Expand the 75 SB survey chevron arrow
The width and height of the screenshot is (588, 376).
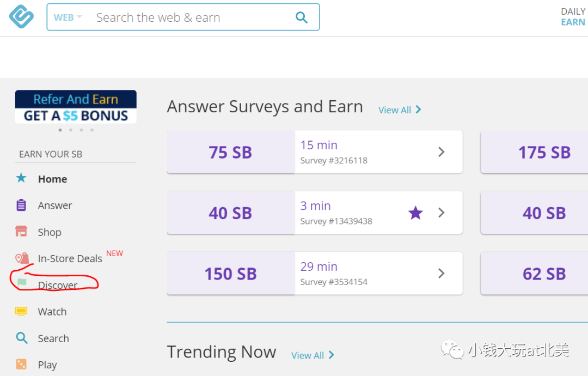(x=442, y=152)
